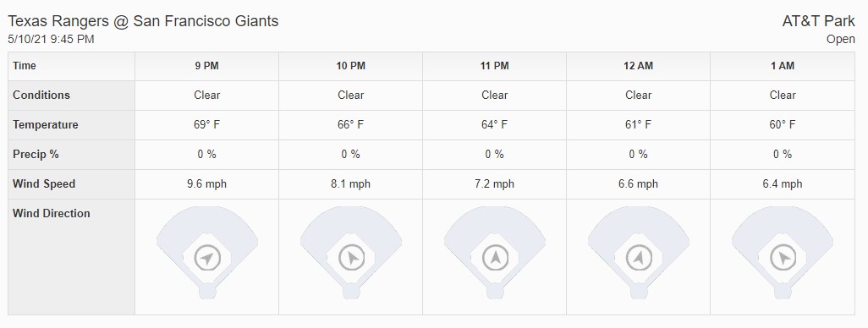Click the 9 PM wind direction arrow
The width and height of the screenshot is (868, 328).
(207, 257)
